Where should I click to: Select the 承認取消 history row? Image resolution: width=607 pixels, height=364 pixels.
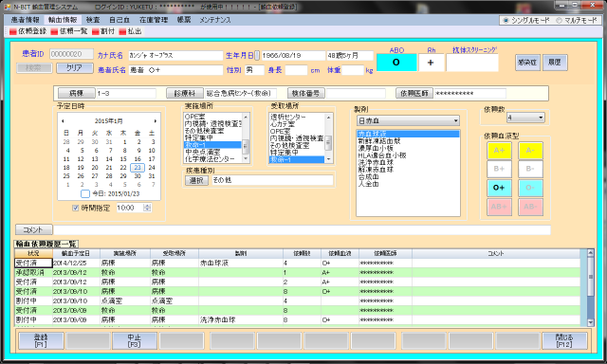297,272
